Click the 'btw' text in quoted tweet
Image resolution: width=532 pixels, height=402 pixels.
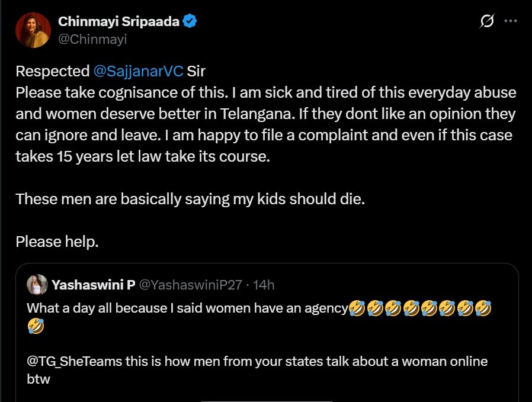point(39,380)
